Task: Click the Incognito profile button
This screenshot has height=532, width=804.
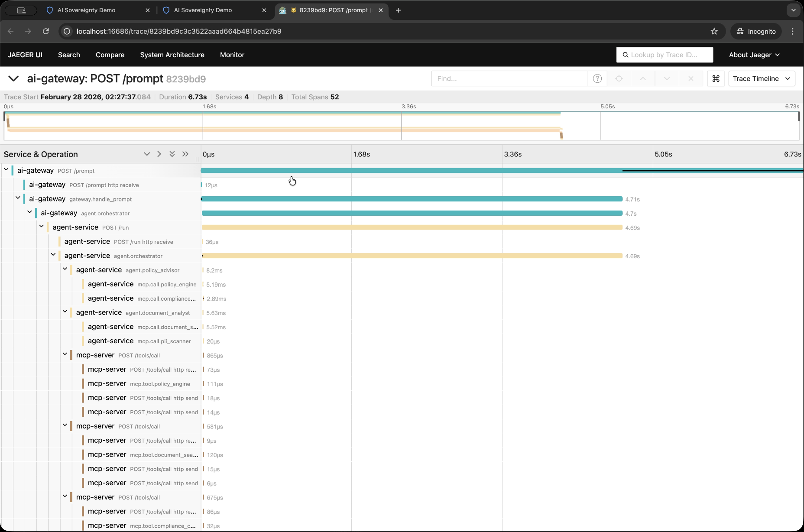Action: pos(756,31)
